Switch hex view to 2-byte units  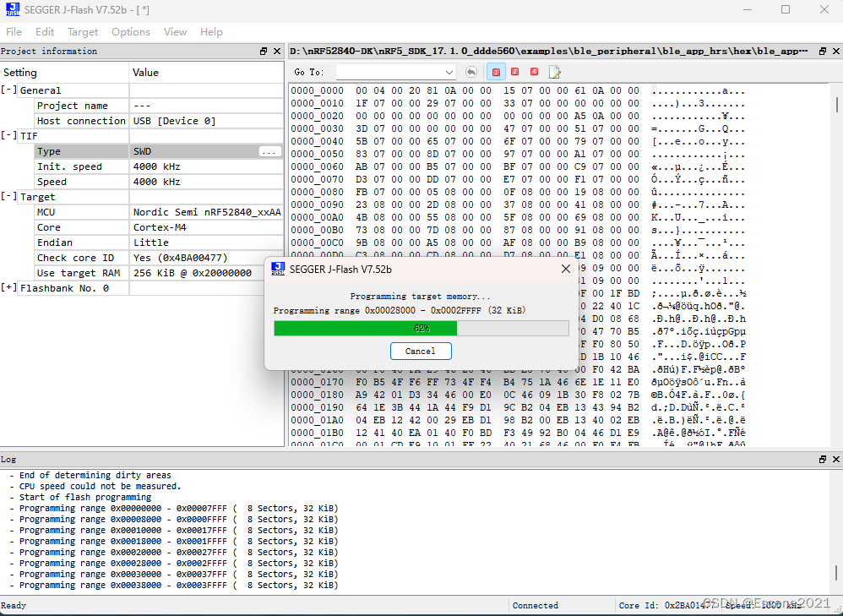pos(515,72)
